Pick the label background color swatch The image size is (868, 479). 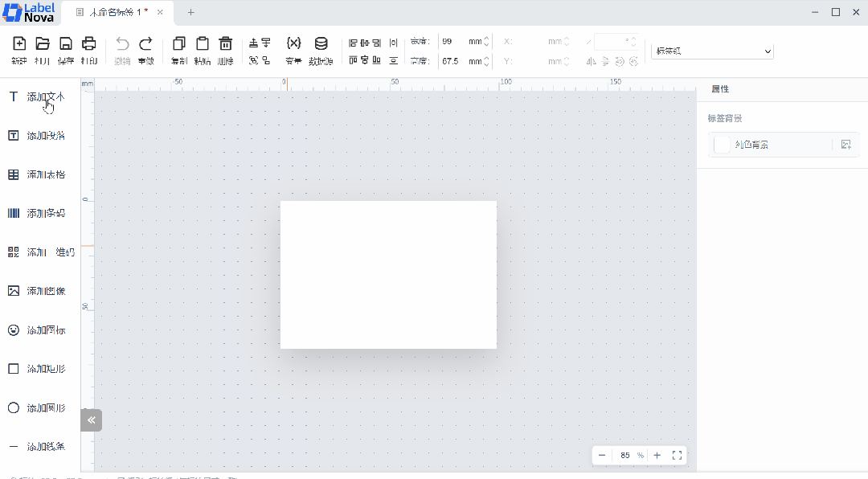[x=722, y=145]
